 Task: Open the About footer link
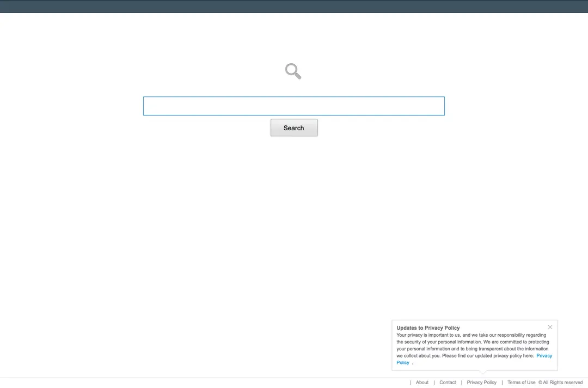[x=422, y=383]
